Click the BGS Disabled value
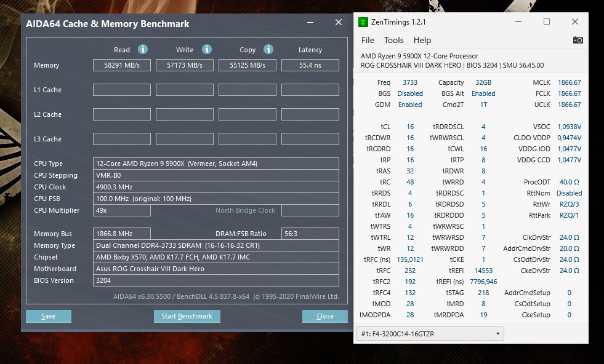The width and height of the screenshot is (604, 364). coord(410,93)
